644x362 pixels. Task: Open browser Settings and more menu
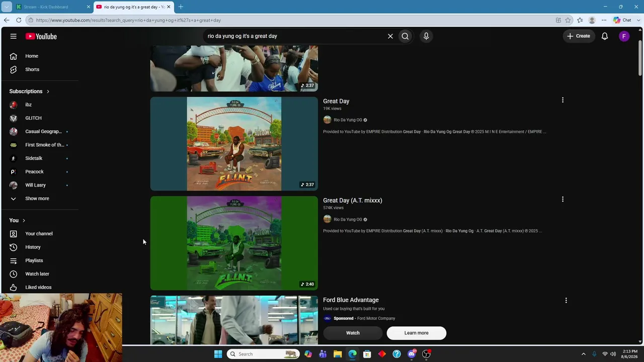(x=604, y=20)
